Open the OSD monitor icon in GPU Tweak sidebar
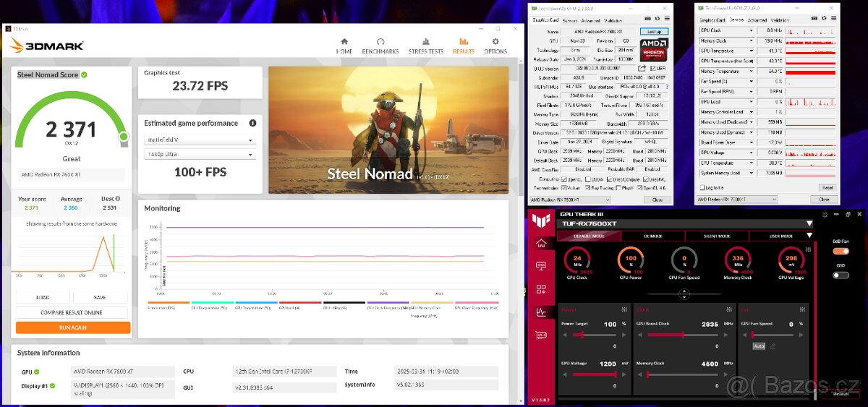Viewport: 868px width, 407px height. [x=541, y=265]
